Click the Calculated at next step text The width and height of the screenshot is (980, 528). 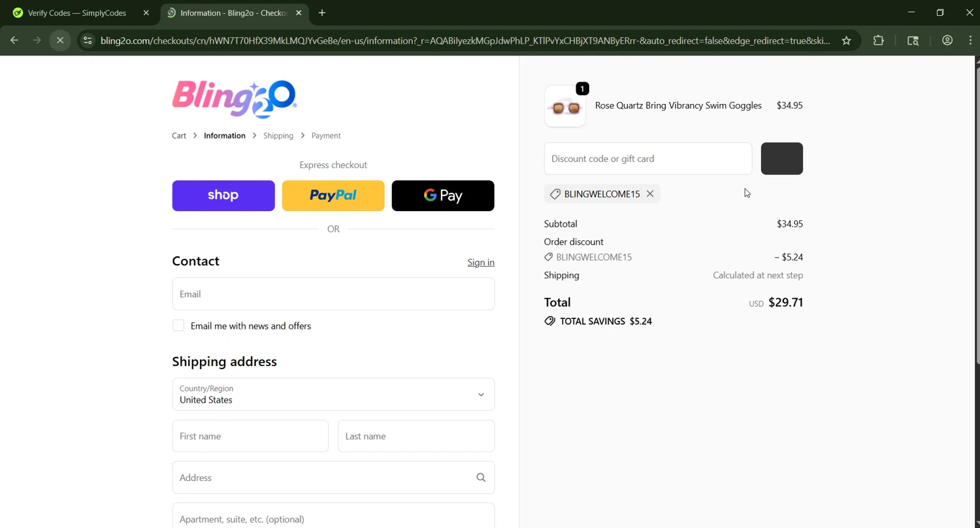(758, 275)
